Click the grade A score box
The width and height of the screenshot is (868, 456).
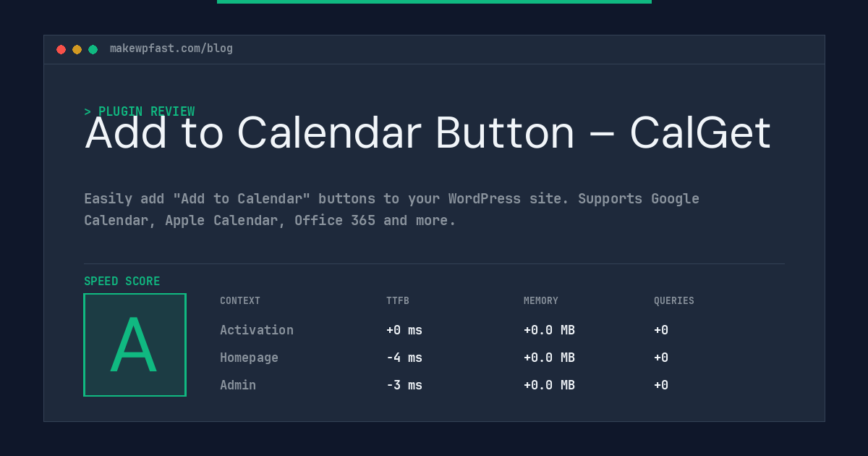(x=135, y=345)
